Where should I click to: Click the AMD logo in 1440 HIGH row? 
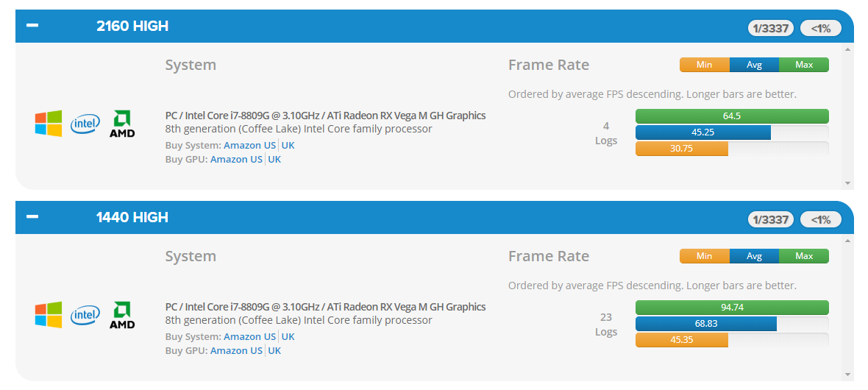coord(122,315)
